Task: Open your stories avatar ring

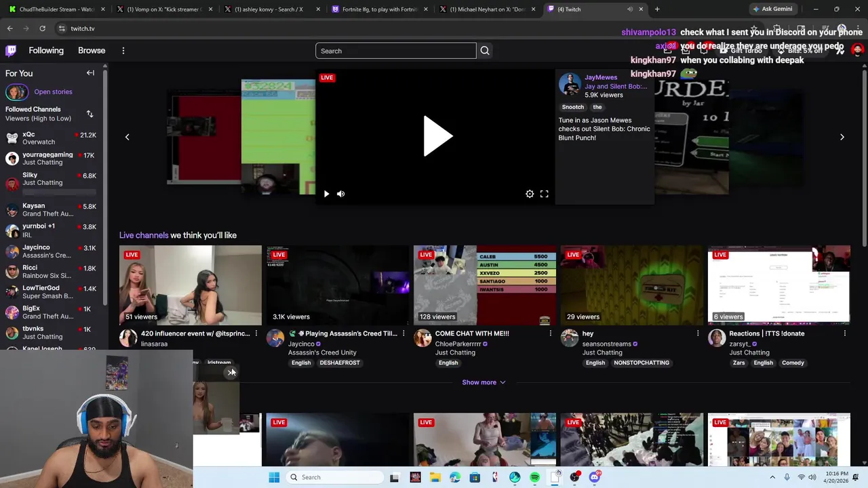Action: click(17, 92)
